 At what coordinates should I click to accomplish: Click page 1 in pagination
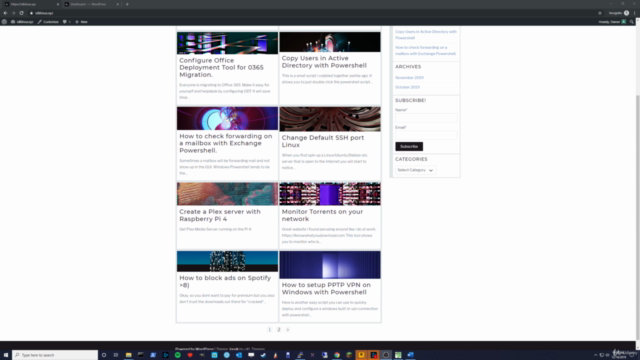click(x=269, y=330)
